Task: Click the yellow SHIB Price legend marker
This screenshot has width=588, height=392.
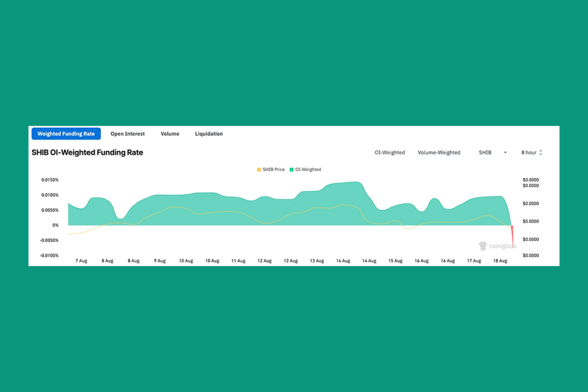Action: [259, 170]
